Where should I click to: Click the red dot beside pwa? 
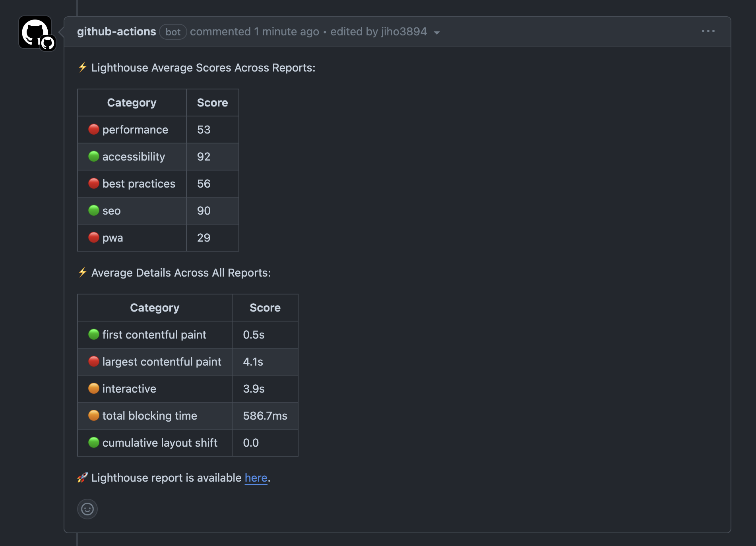click(x=94, y=237)
